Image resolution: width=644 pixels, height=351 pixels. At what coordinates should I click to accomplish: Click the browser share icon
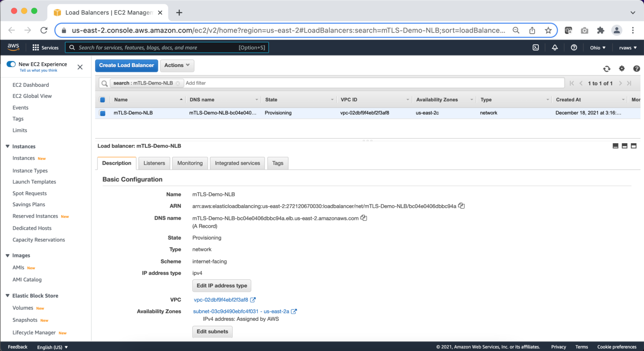pos(532,30)
